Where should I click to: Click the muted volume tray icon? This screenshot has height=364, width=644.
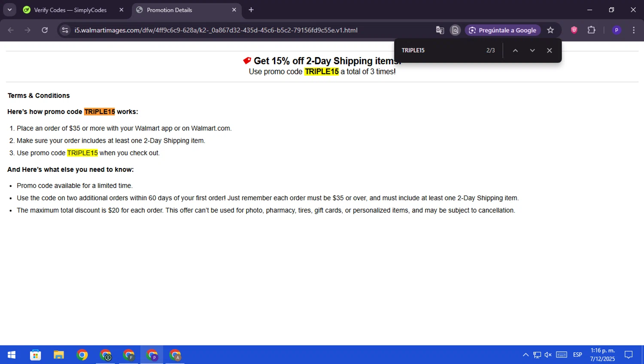[548, 355]
